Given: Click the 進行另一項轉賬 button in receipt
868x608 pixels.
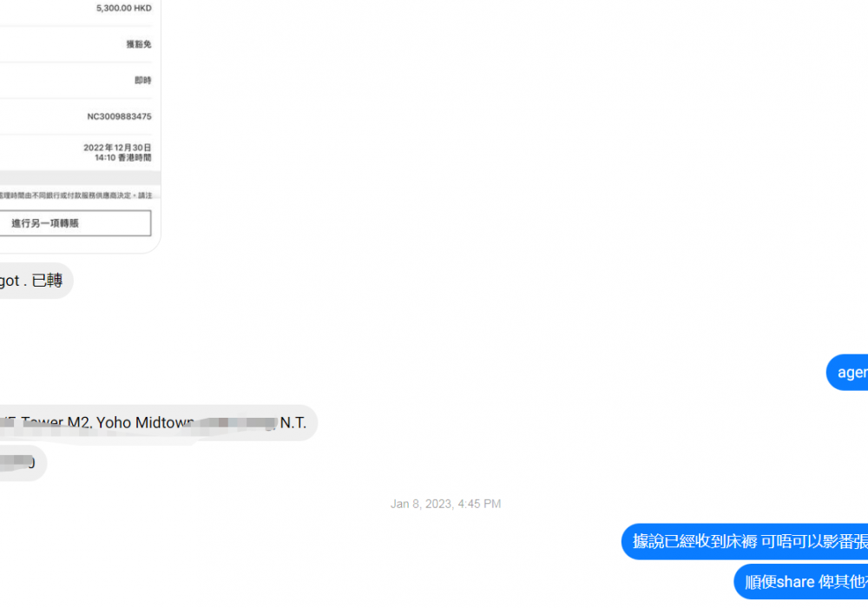Looking at the screenshot, I should point(76,223).
